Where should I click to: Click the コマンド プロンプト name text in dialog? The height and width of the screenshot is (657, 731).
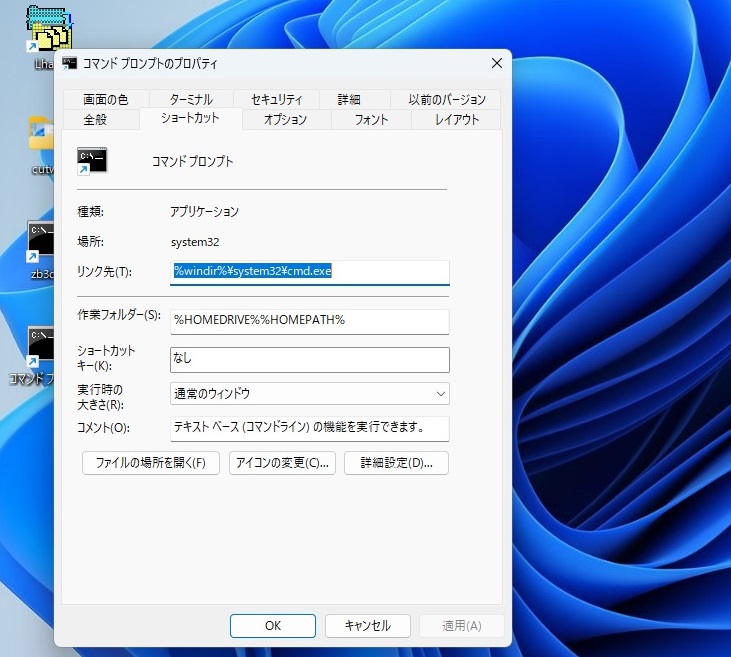click(x=193, y=161)
